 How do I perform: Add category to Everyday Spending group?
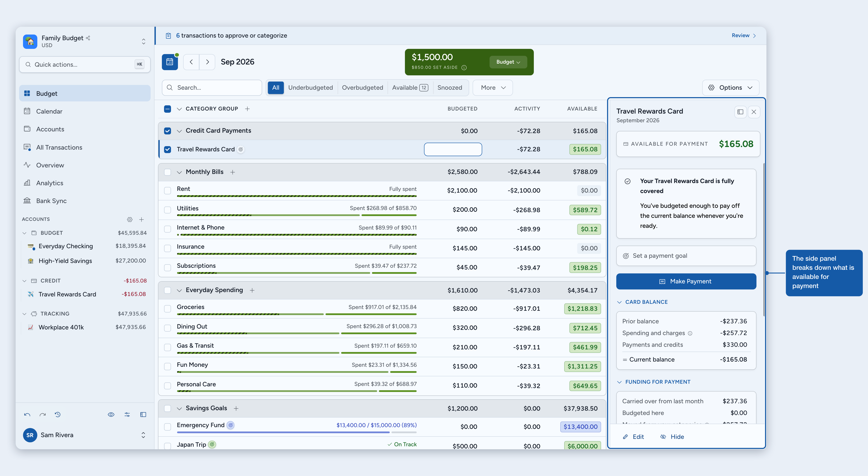(x=252, y=290)
